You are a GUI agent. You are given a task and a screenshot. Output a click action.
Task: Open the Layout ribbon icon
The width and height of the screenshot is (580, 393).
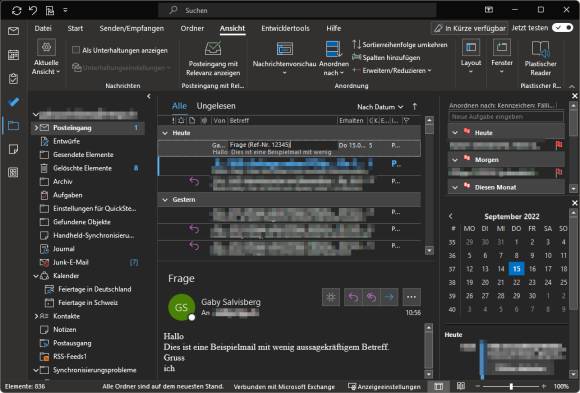point(471,47)
